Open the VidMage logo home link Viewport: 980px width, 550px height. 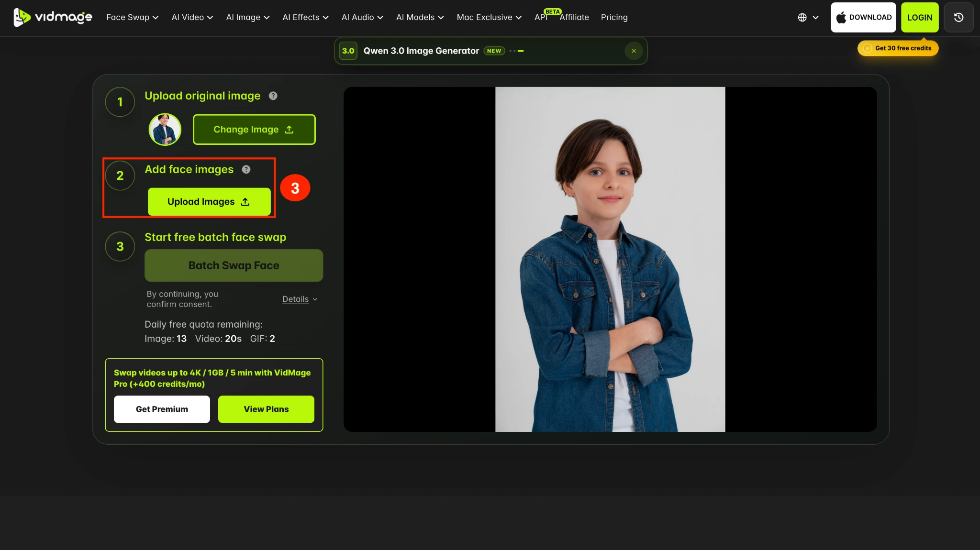[x=53, y=17]
